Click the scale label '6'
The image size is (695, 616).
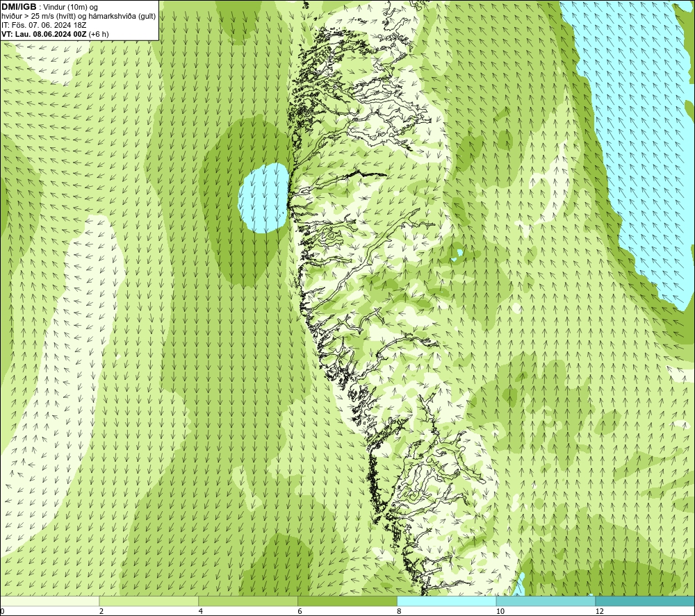pyautogui.click(x=300, y=612)
